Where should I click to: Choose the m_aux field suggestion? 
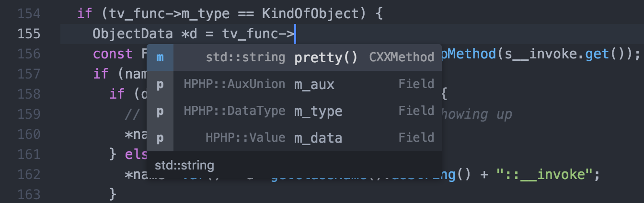pos(294,84)
